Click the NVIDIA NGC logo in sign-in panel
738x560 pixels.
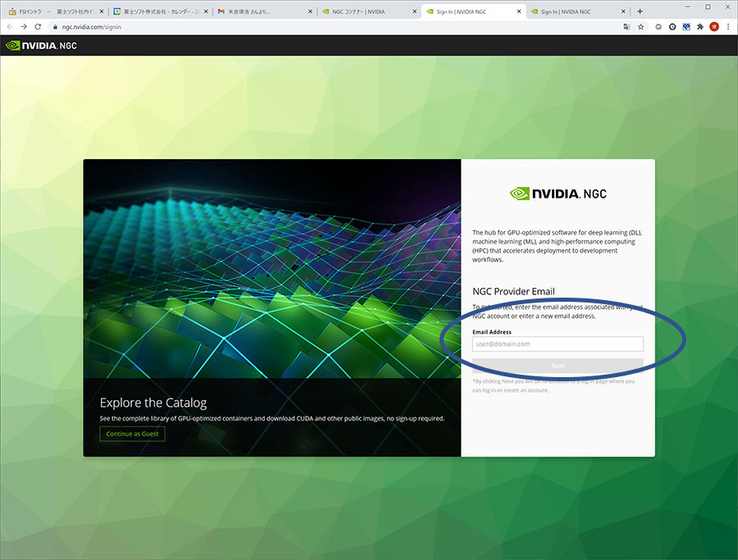558,193
